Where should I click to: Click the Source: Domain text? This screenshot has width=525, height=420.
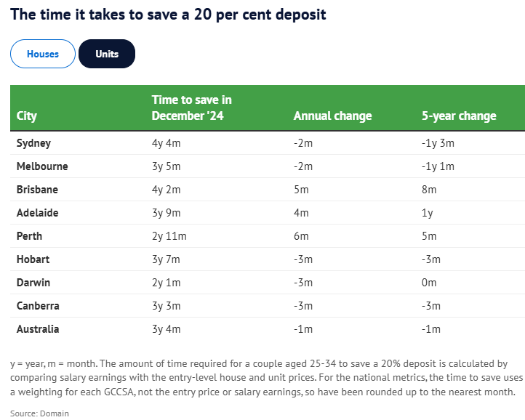click(39, 413)
